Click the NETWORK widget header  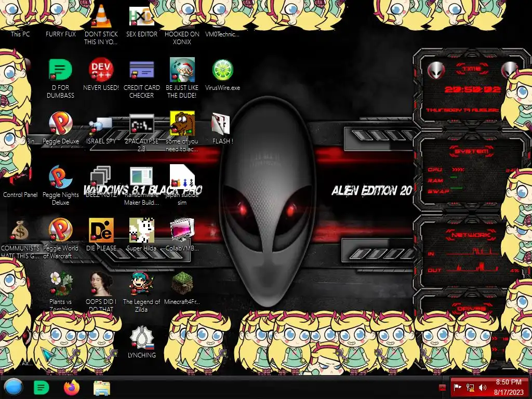point(471,235)
